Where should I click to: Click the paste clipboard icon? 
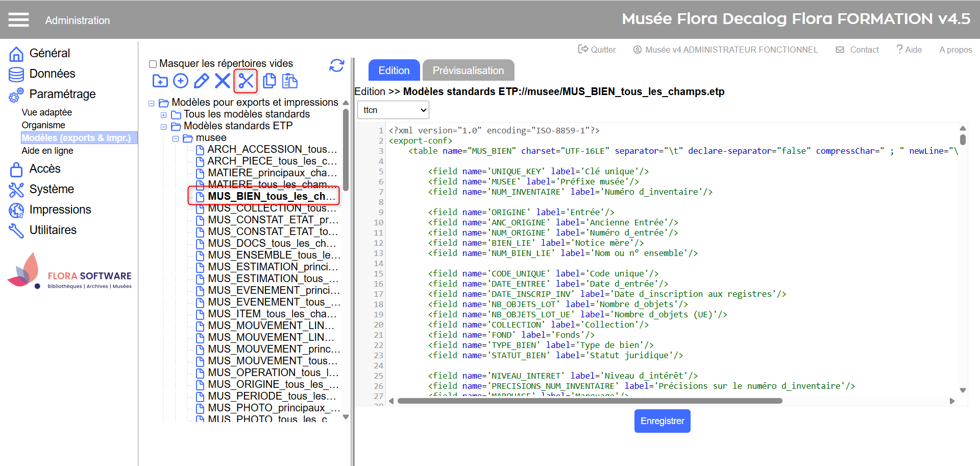coord(290,81)
